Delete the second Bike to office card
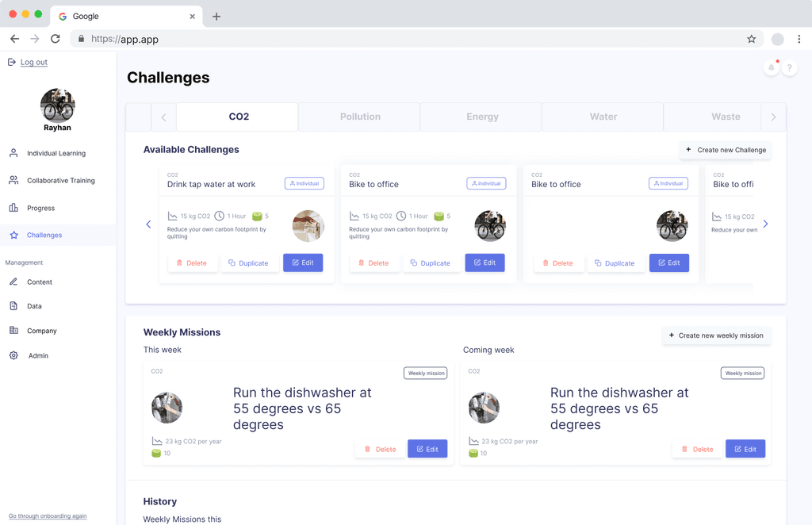 pyautogui.click(x=374, y=263)
